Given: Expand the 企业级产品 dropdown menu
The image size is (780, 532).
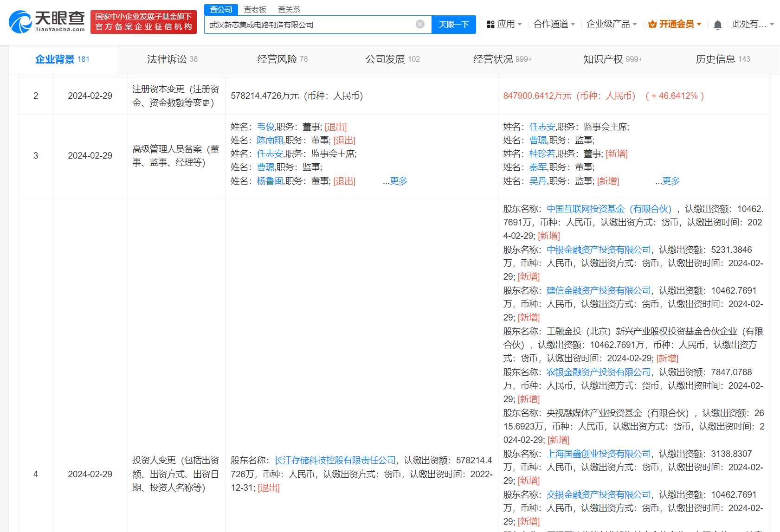Looking at the screenshot, I should tap(612, 24).
